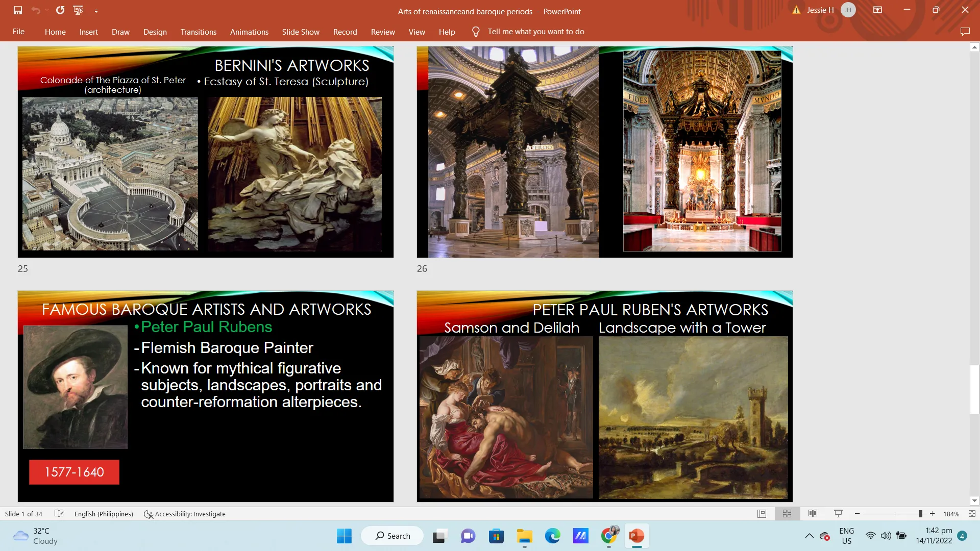Open the Animations tab
This screenshot has height=551, width=980.
249,32
